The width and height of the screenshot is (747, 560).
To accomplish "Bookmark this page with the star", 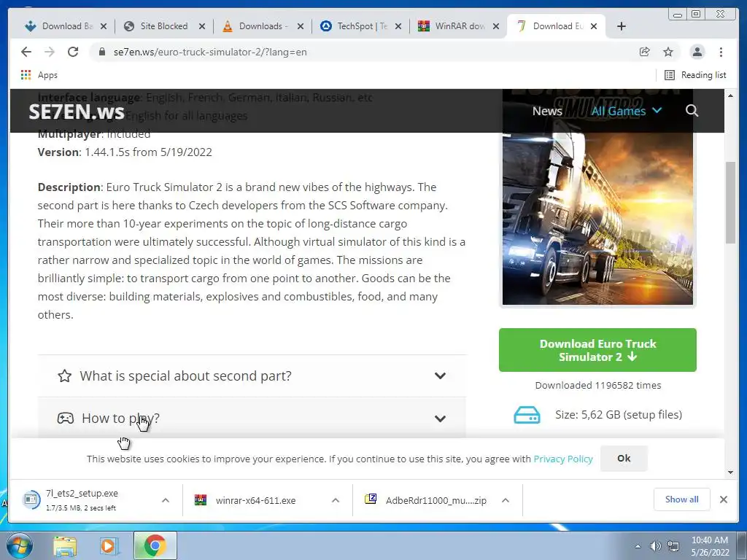I will pos(668,52).
